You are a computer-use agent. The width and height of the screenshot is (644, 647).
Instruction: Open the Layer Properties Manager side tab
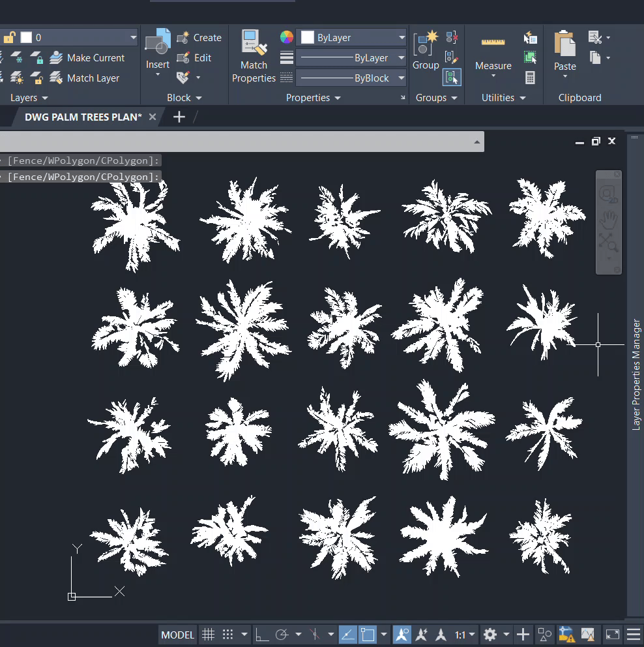pyautogui.click(x=636, y=374)
